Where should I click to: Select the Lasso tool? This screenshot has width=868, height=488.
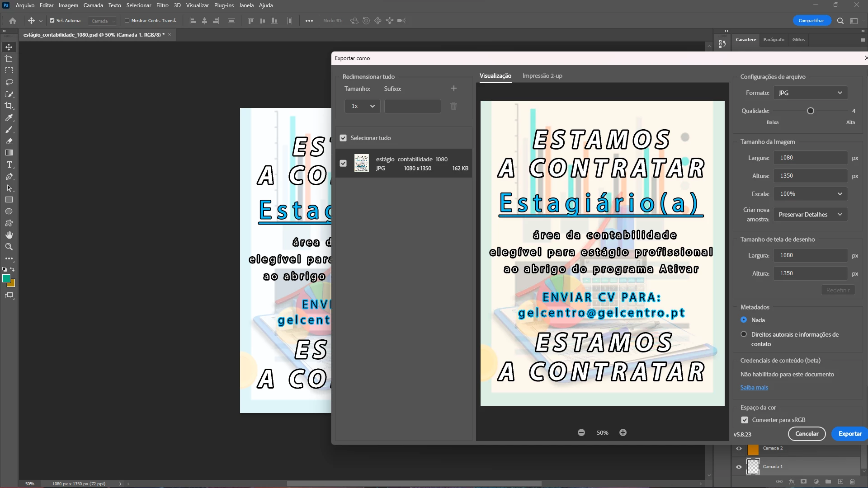[x=9, y=82]
